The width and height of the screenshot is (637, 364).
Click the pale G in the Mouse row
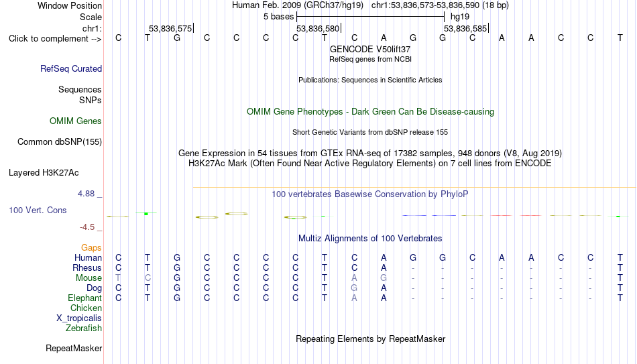point(384,278)
